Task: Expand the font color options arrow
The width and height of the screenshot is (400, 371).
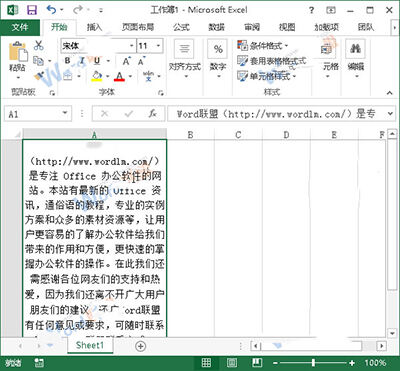Action: point(130,77)
